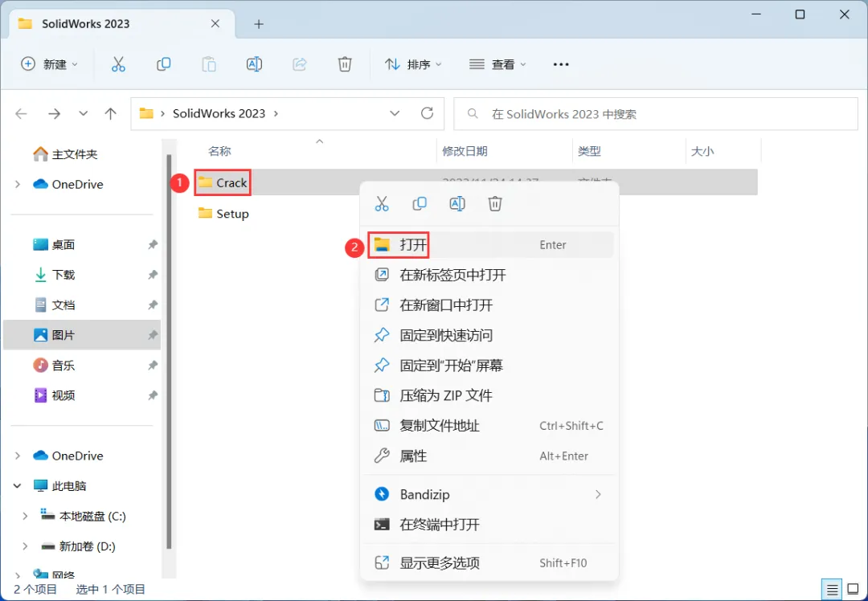
Task: Go forward with the right arrow
Action: tap(55, 114)
